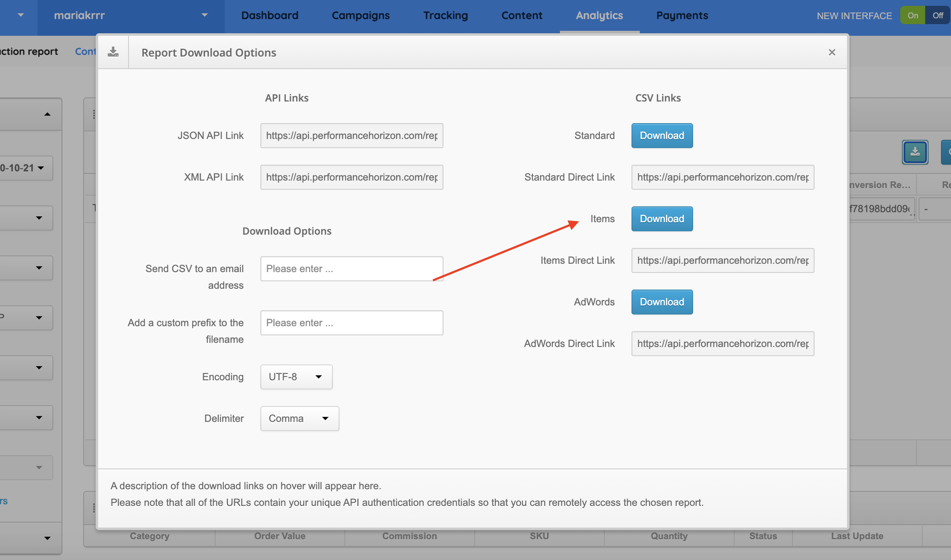Screen dimensions: 951x560
Task: Select the Items Direct Link URL field
Action: 723,260
